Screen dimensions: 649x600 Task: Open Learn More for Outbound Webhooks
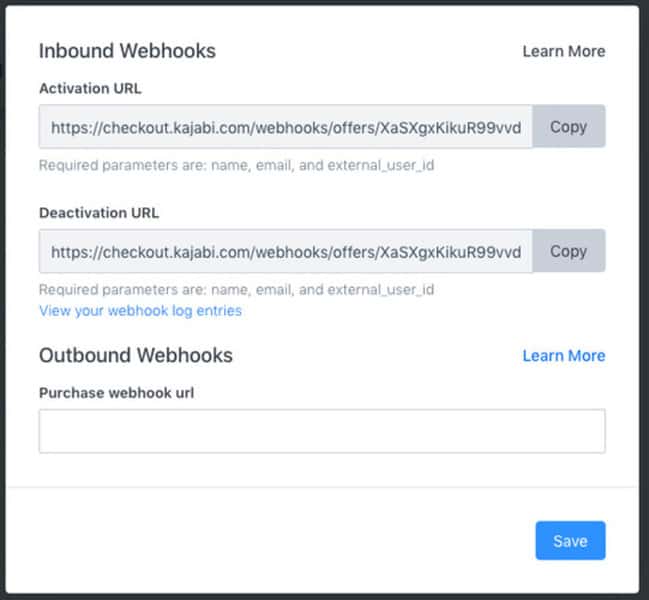(564, 356)
